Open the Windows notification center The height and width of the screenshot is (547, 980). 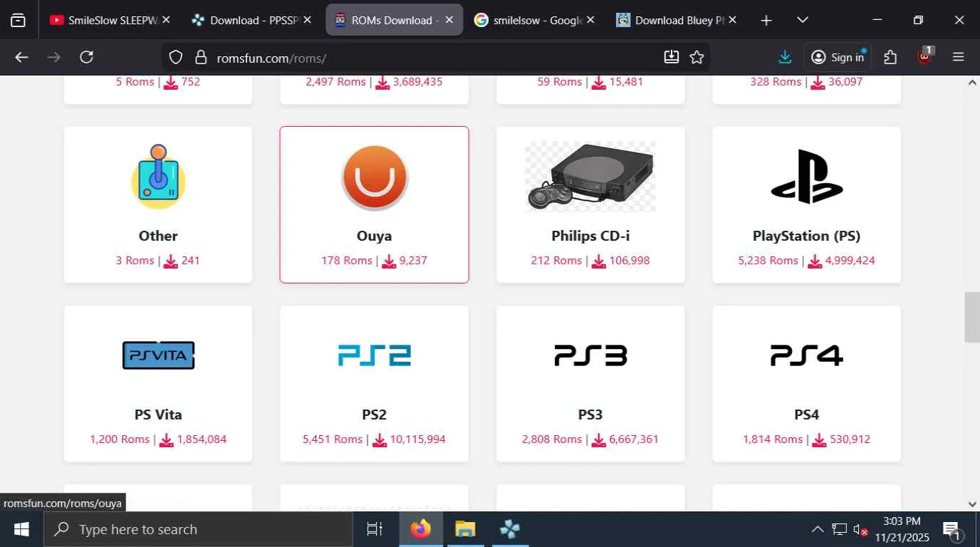click(952, 529)
